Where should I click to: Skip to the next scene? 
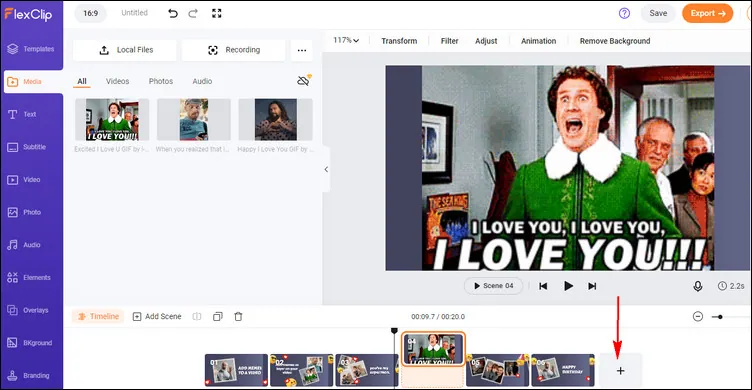coord(592,286)
